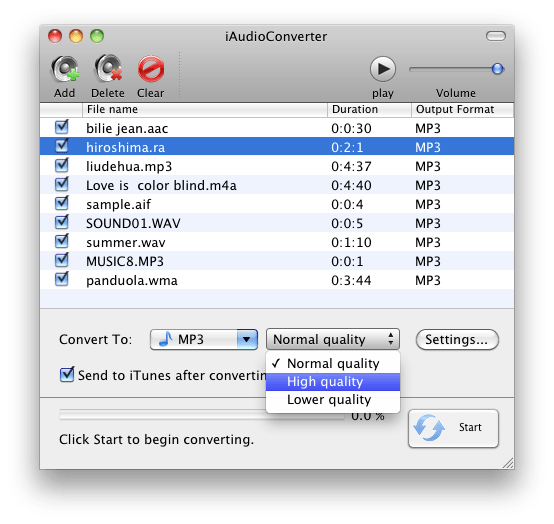Choose Normal quality from the menu
This screenshot has height=524, width=554.
[333, 363]
